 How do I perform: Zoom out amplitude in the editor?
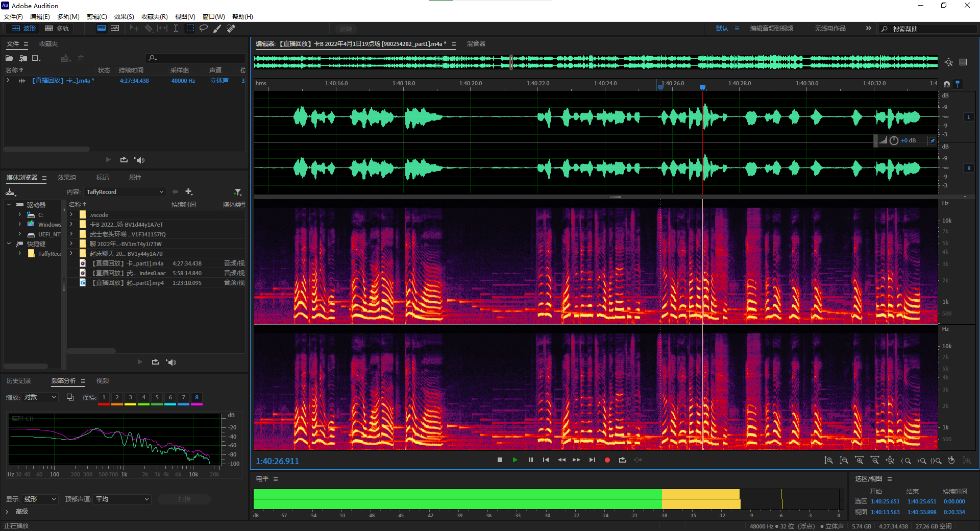(x=844, y=461)
